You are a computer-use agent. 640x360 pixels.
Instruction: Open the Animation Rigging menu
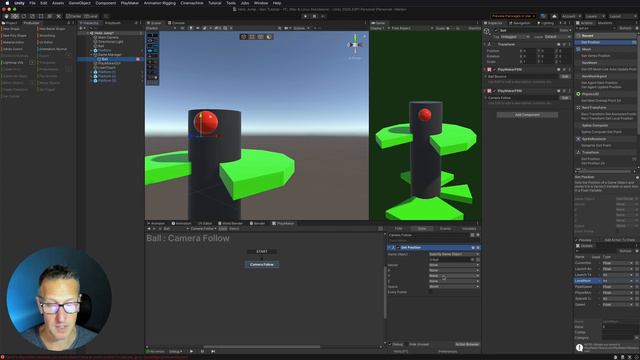coord(160,3)
